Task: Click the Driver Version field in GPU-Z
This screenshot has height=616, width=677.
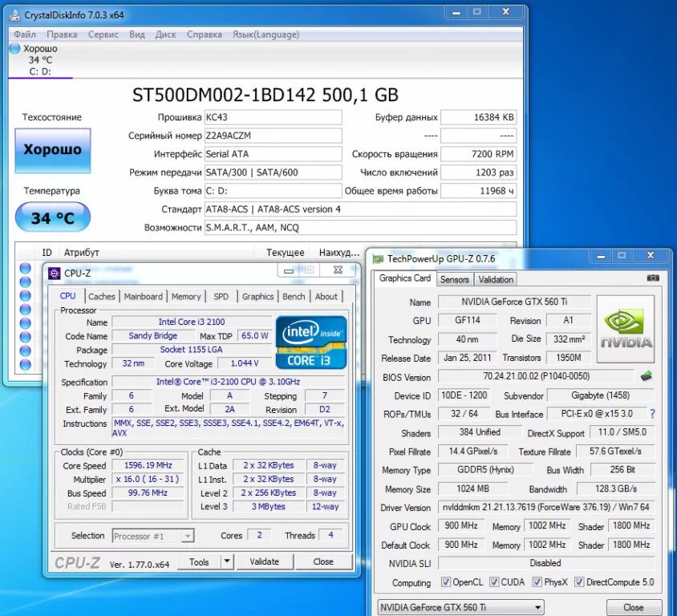Action: coord(546,507)
